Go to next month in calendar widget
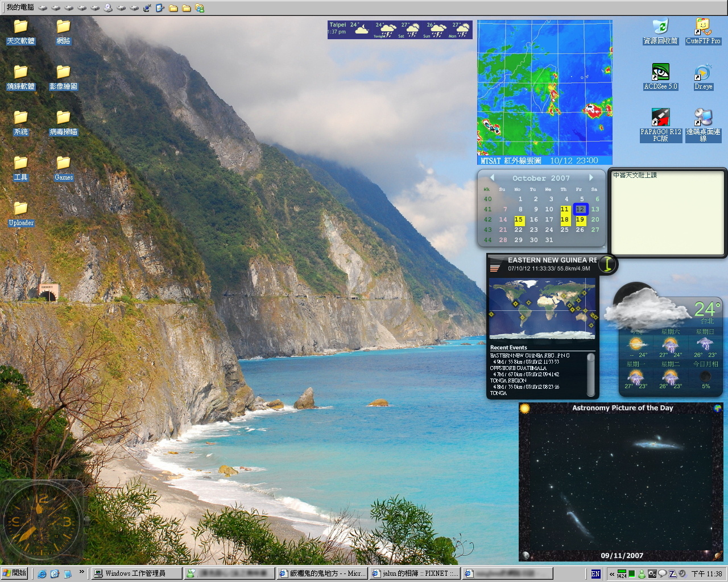 [x=591, y=177]
